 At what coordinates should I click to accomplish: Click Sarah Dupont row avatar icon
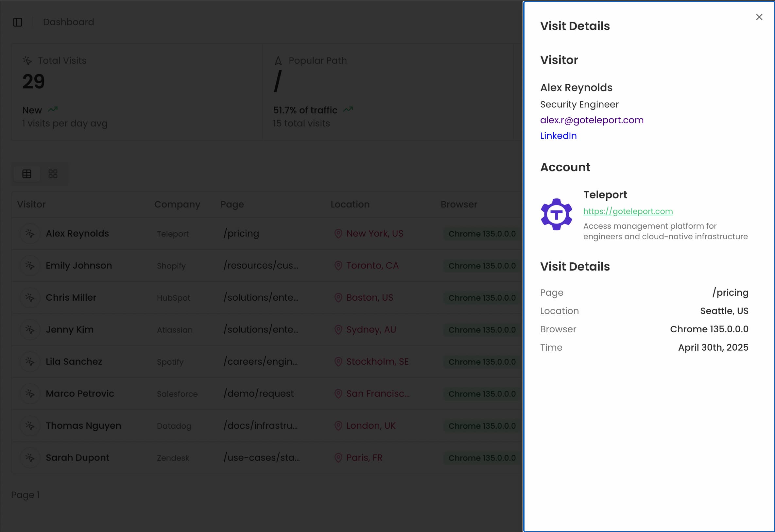coord(30,458)
